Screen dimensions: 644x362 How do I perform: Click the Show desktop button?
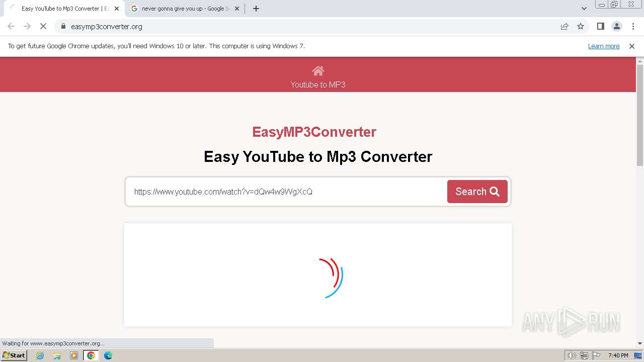click(638, 355)
